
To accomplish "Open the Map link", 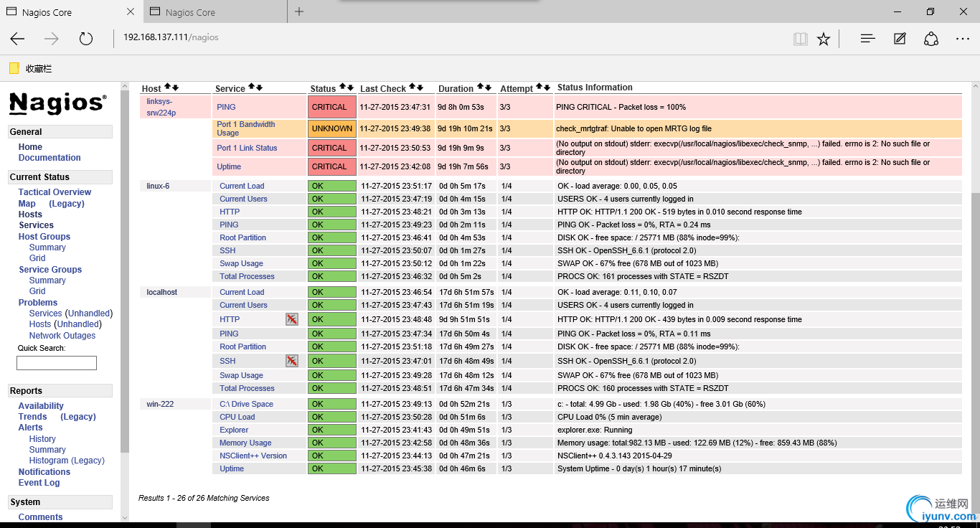I will [27, 204].
